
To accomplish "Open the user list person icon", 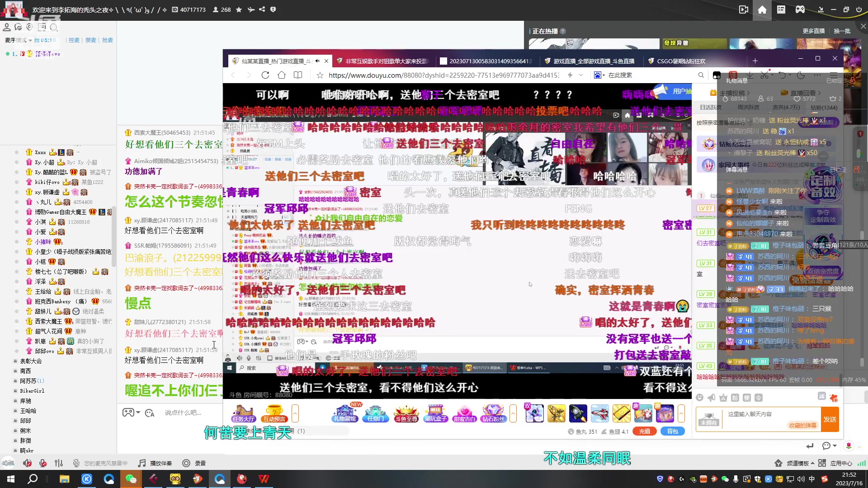I will coord(7,28).
